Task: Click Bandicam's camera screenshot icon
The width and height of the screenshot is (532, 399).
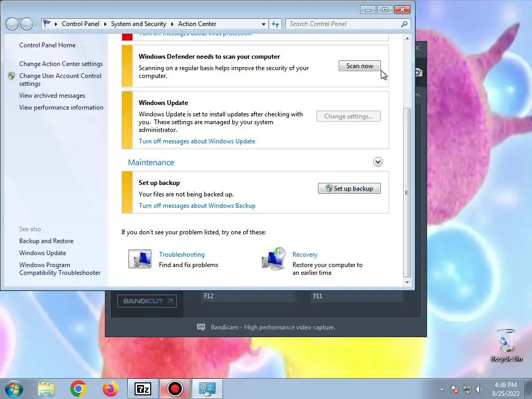Action: [x=419, y=72]
